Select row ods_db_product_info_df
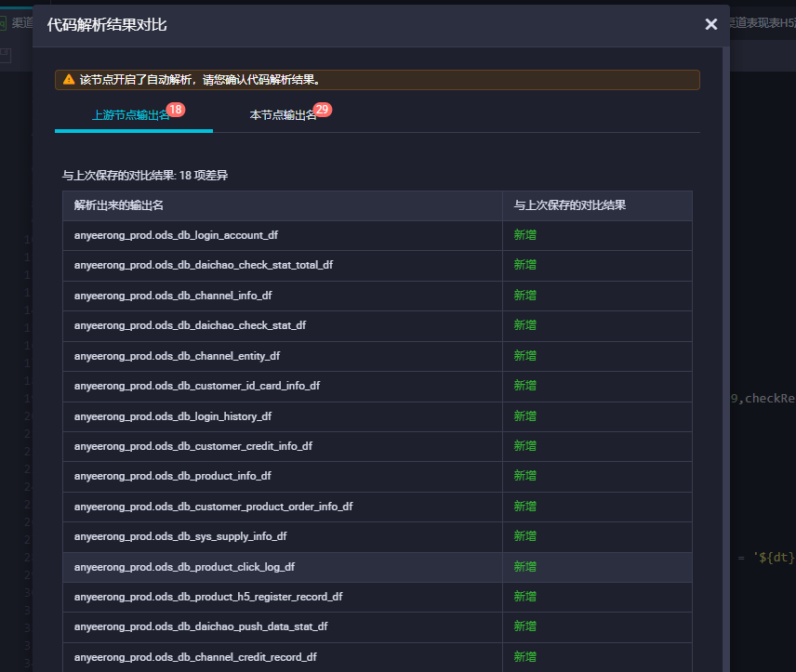 378,477
